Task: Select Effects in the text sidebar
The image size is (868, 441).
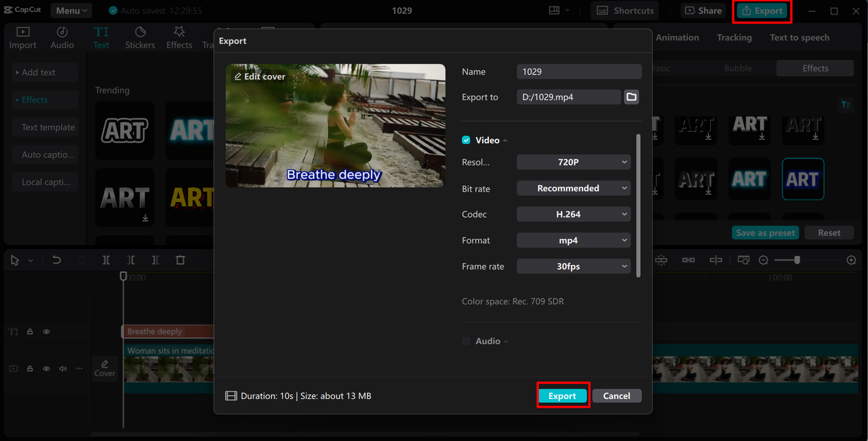Action: coord(45,100)
